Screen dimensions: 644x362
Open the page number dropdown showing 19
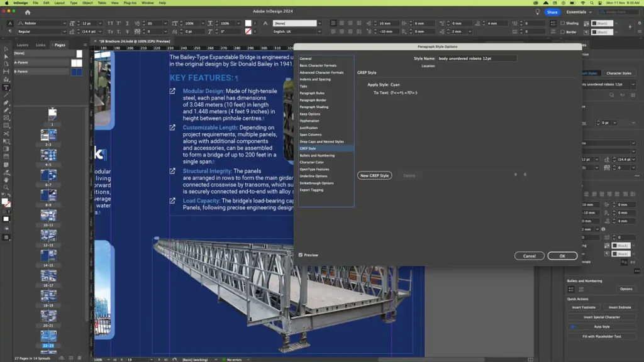[x=152, y=359]
